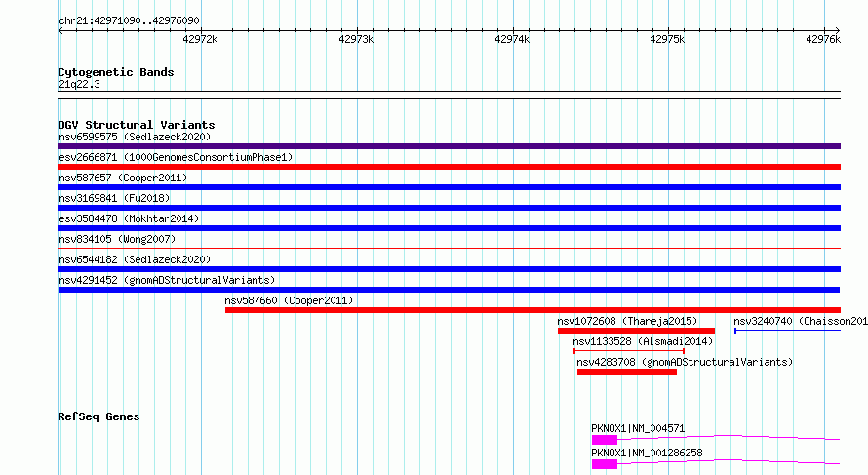This screenshot has height=475, width=868.
Task: Select the 21q22.3 band label
Action: click(79, 84)
